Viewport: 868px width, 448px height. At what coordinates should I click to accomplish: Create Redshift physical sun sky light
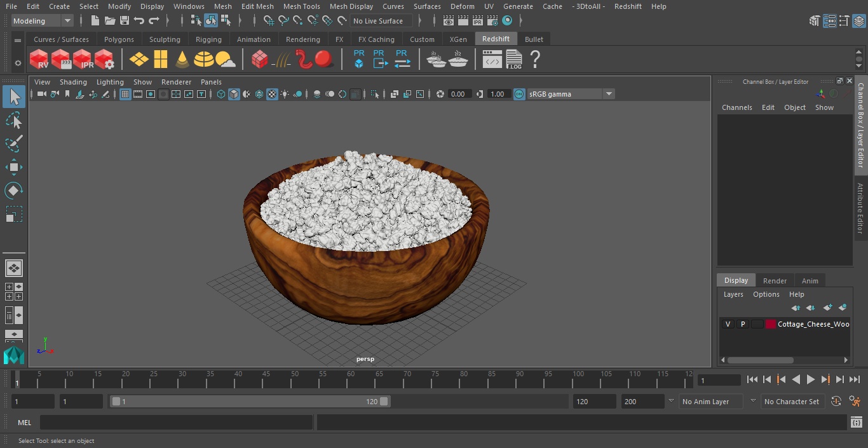point(225,60)
